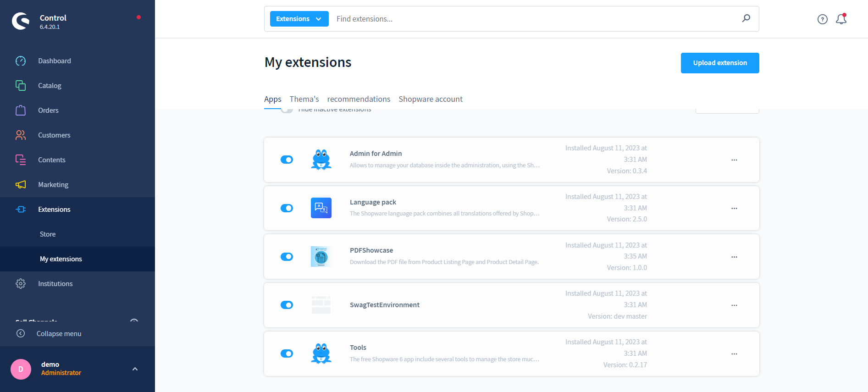The width and height of the screenshot is (868, 392).
Task: Click the search magnifier icon
Action: click(746, 18)
